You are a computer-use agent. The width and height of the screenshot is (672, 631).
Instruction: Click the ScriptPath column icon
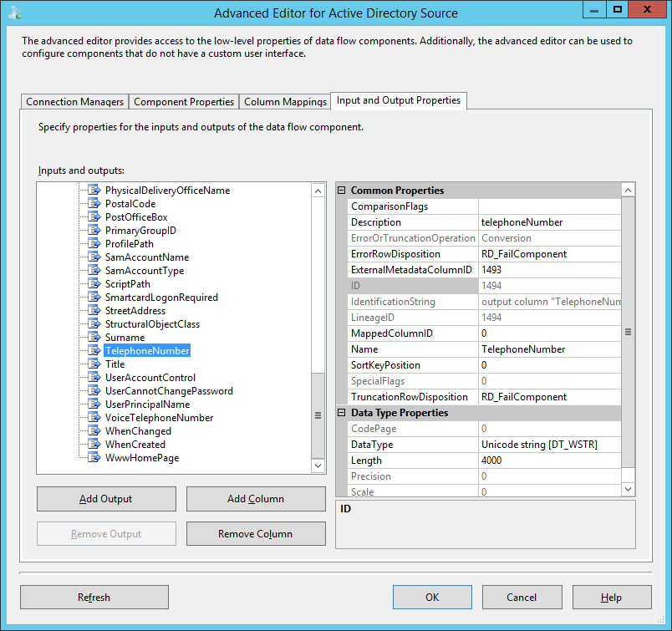click(x=94, y=283)
